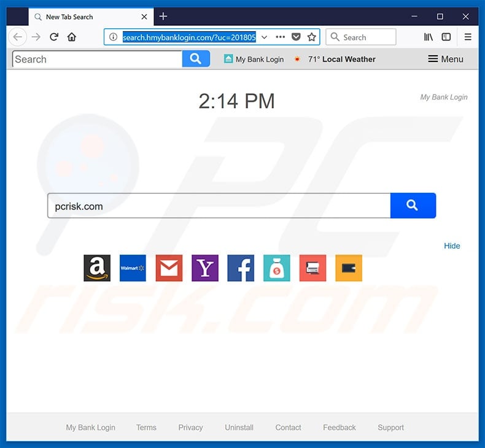485x448 pixels.
Task: Click the Firefox Search box
Action: point(361,37)
